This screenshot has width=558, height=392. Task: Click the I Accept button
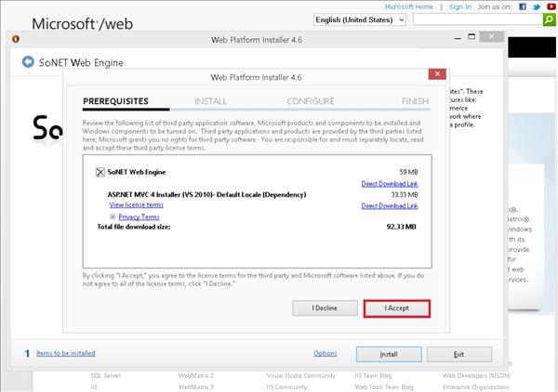pyautogui.click(x=397, y=308)
